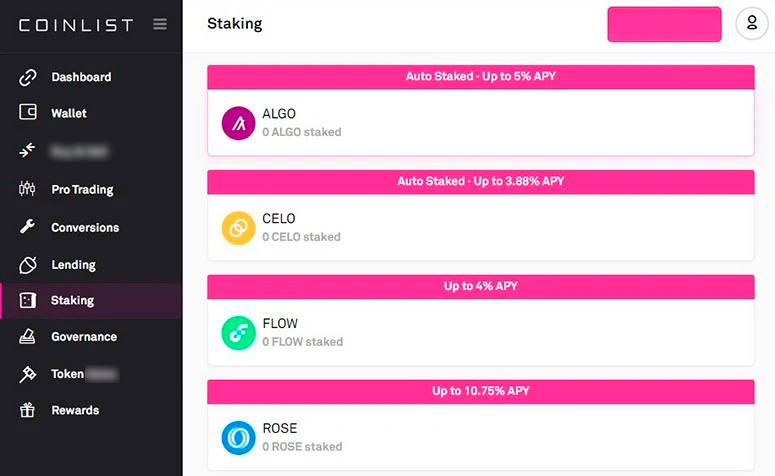Click the CELO coin logo

pos(239,228)
